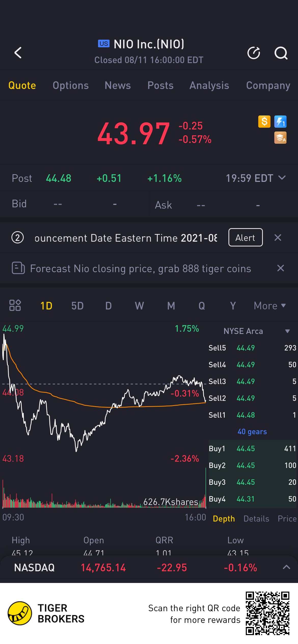
Task: Expand the NASDAQ index bar chevron
Action: tap(287, 567)
